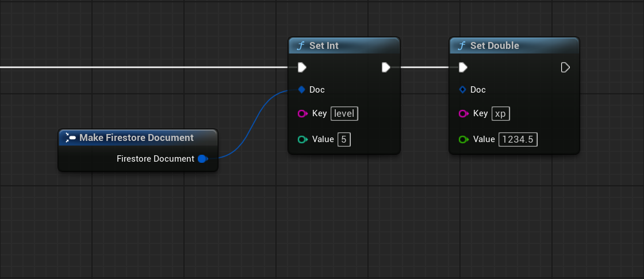Click the Set Int execution output pin
Viewport: 644px width, 279px height.
tap(386, 68)
